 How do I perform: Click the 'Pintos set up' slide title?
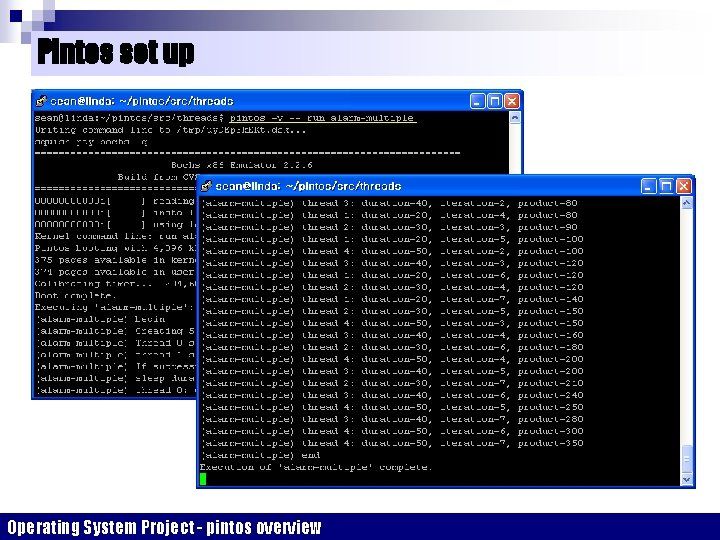click(116, 51)
